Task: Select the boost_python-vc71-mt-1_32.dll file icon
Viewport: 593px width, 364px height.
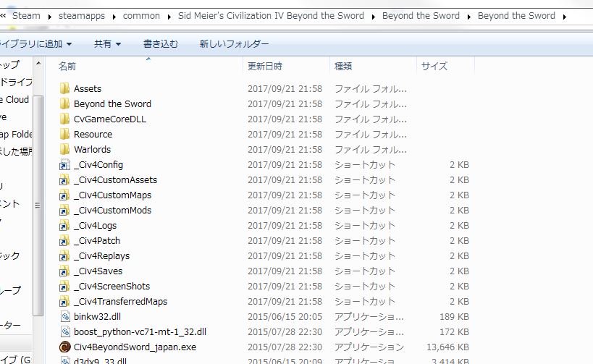Action: [65, 332]
